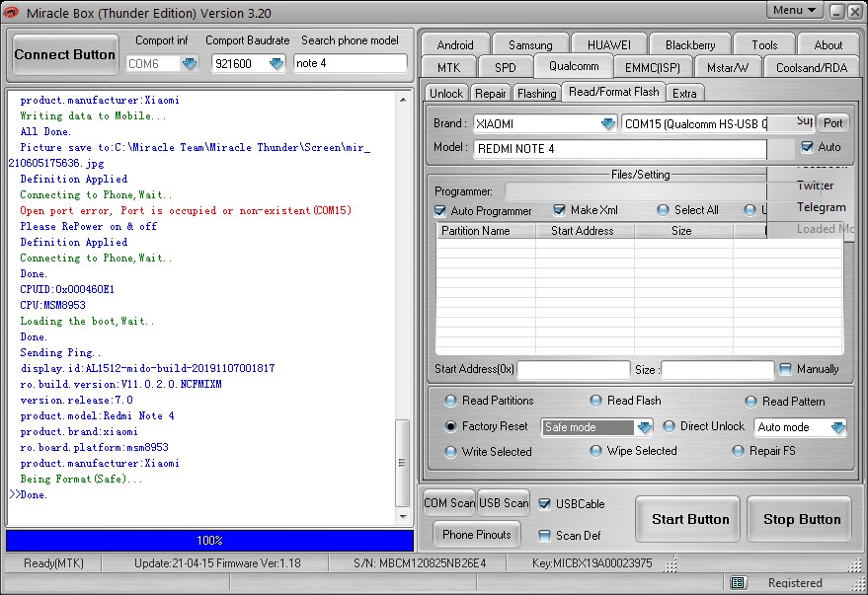The image size is (868, 595).
Task: Switch to the MTK tab
Action: [448, 67]
